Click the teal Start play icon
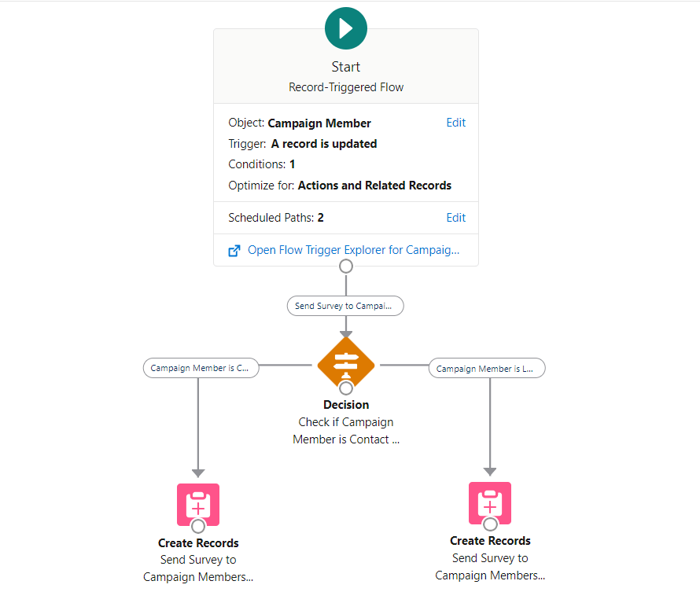Image resolution: width=700 pixels, height=603 pixels. 345,28
